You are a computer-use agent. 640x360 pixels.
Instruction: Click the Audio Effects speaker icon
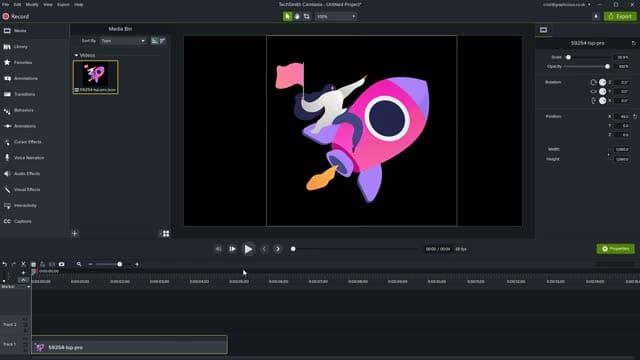tap(7, 173)
